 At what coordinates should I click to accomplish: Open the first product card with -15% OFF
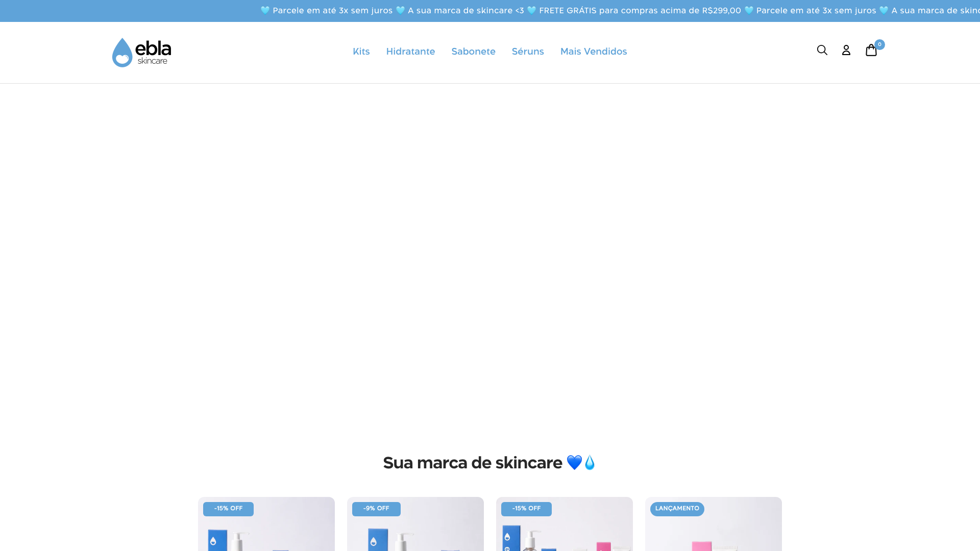(266, 524)
